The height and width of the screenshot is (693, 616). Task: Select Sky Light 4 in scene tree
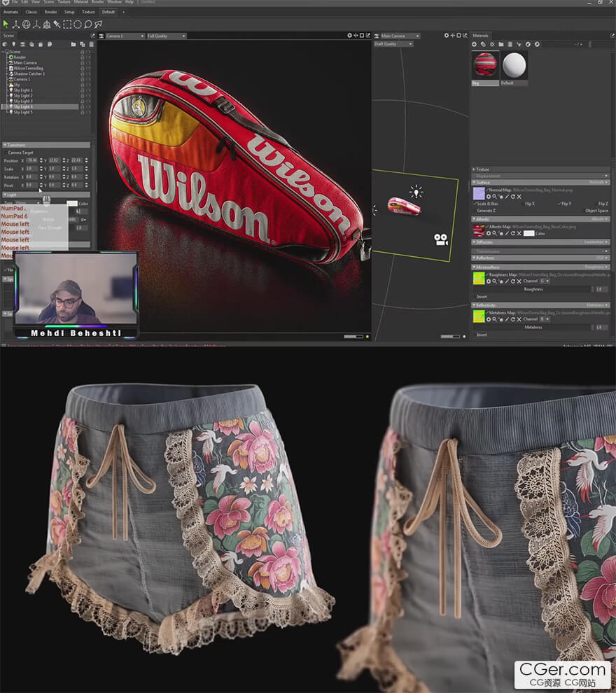[41, 106]
